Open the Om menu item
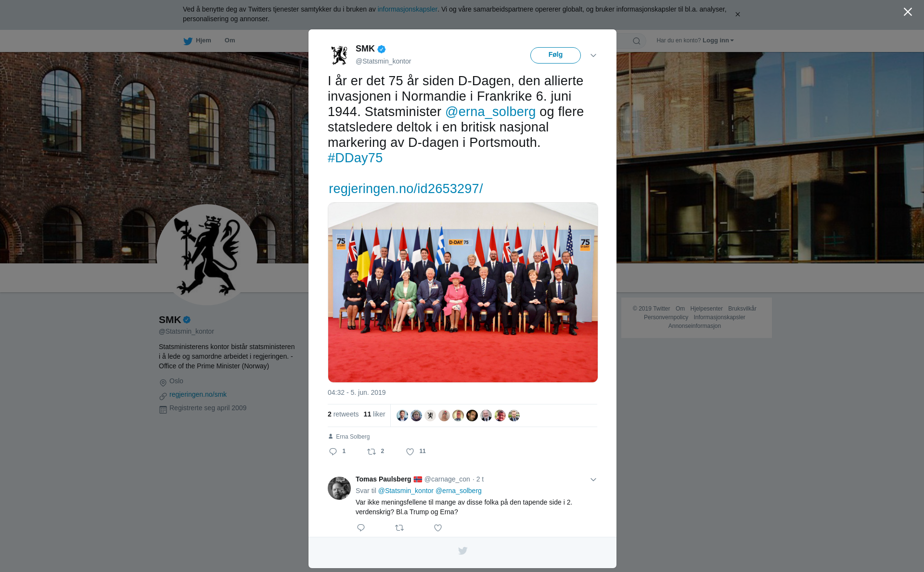This screenshot has width=924, height=572. pos(230,40)
